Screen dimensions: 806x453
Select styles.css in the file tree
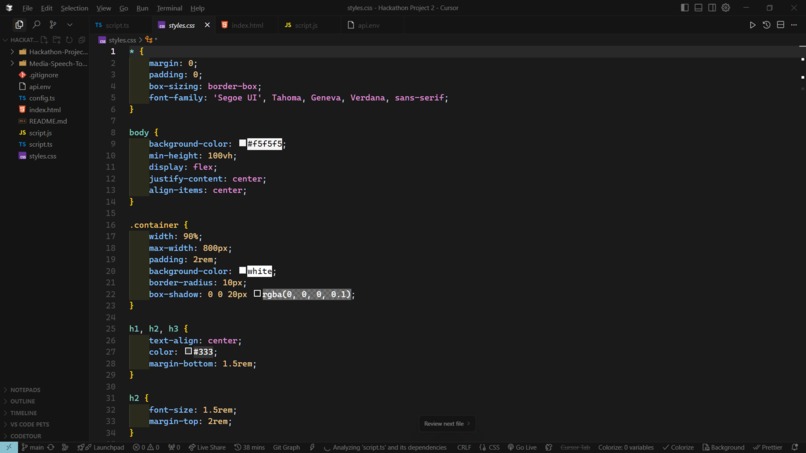(43, 156)
